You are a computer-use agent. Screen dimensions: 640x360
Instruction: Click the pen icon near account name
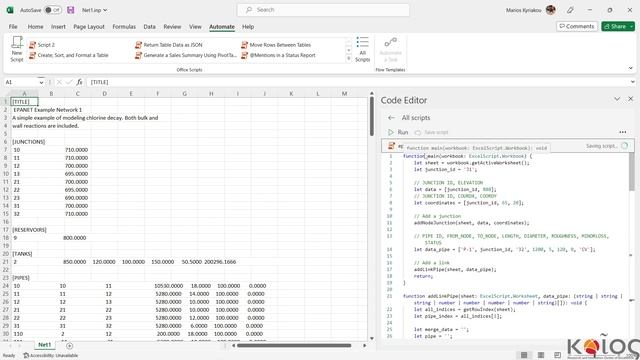coord(570,10)
